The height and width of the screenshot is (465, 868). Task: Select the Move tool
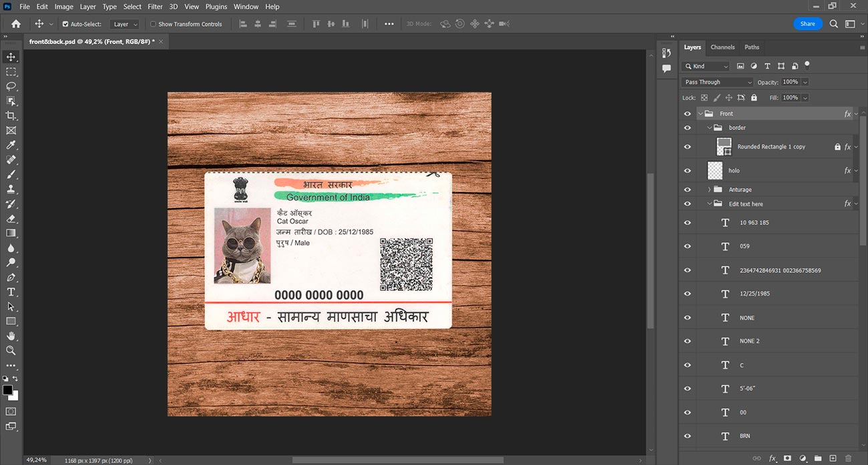pyautogui.click(x=11, y=57)
